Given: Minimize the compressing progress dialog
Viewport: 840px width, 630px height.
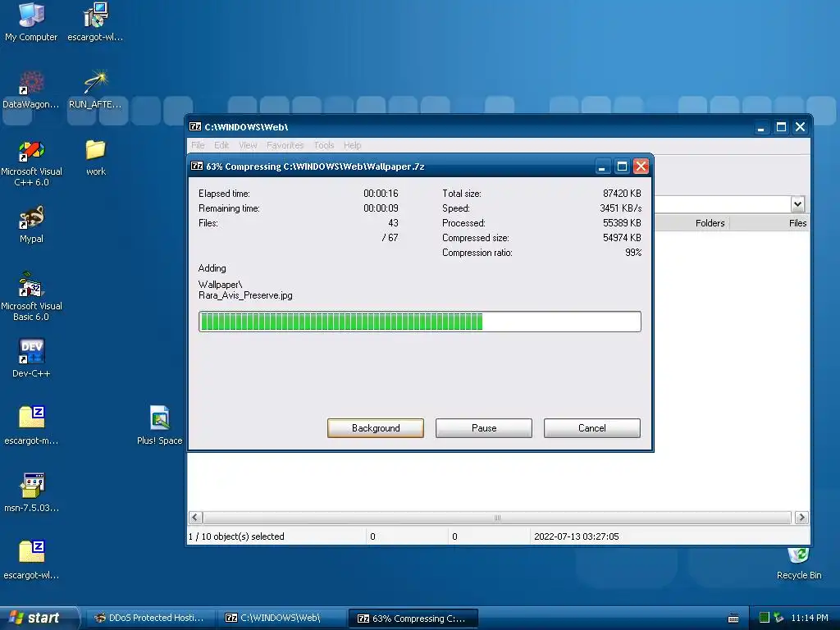Looking at the screenshot, I should (602, 167).
